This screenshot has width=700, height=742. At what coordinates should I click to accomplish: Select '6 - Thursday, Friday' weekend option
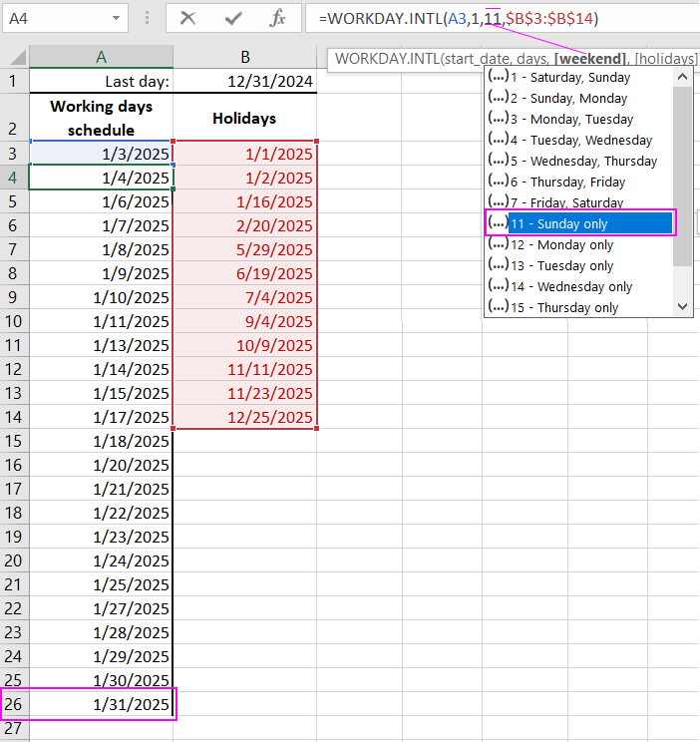(579, 182)
